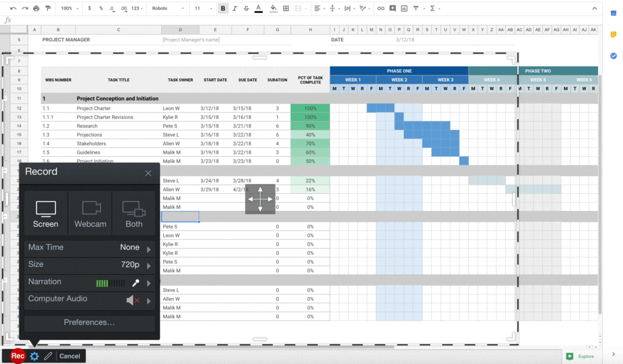
Task: Increase decimal places icon
Action: pyautogui.click(x=124, y=9)
